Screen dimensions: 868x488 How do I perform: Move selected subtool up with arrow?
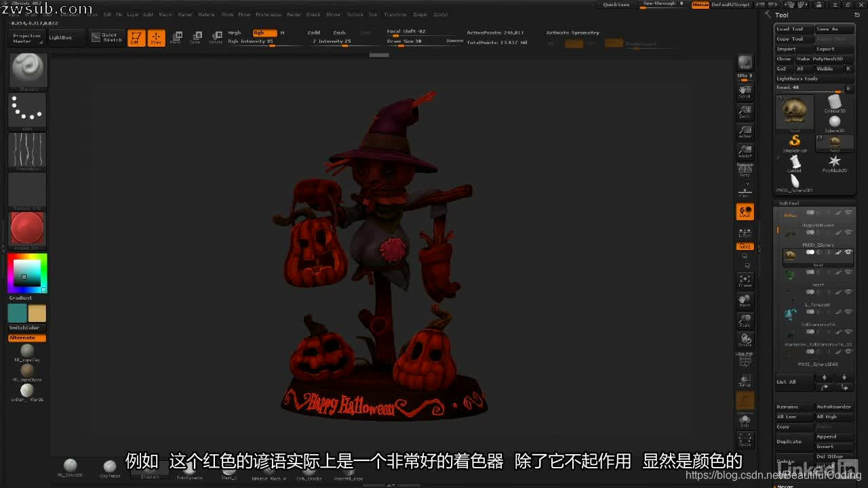tap(825, 378)
